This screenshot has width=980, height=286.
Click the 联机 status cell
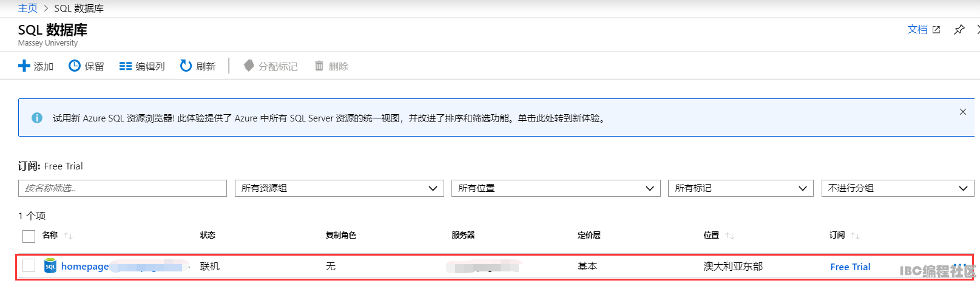coord(210,266)
